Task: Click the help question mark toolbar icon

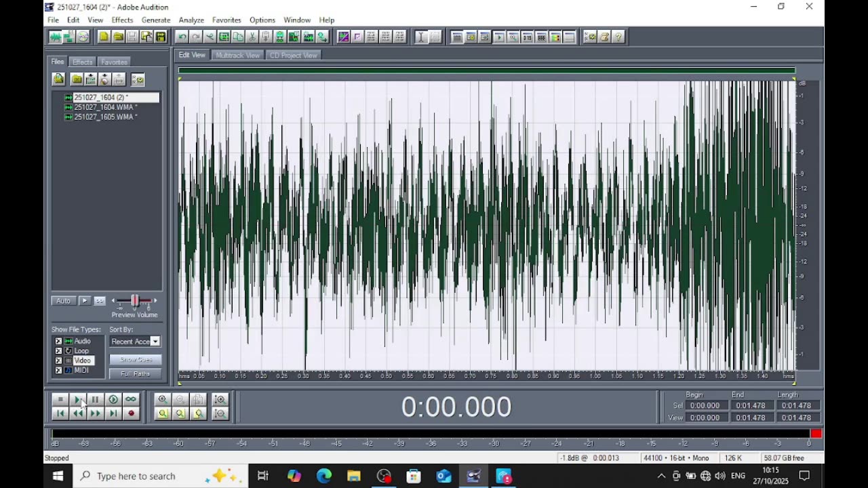Action: (x=618, y=37)
